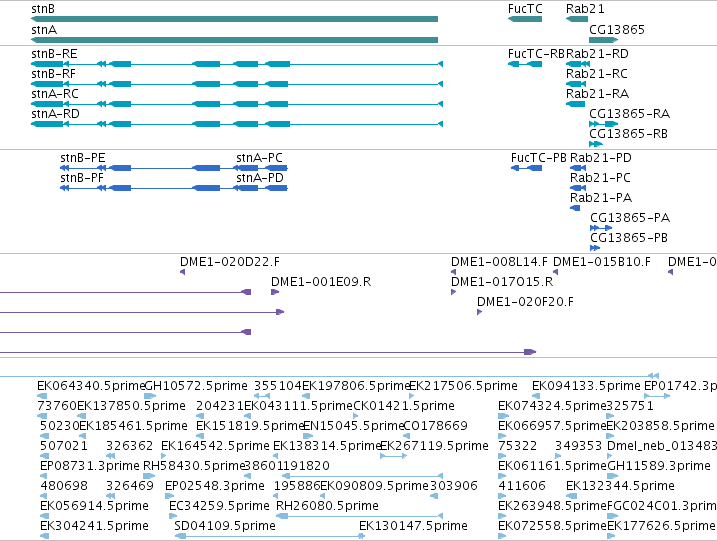Image resolution: width=717 pixels, height=541 pixels.
Task: Click the SD04109.5prime feature label
Action: tap(225, 526)
